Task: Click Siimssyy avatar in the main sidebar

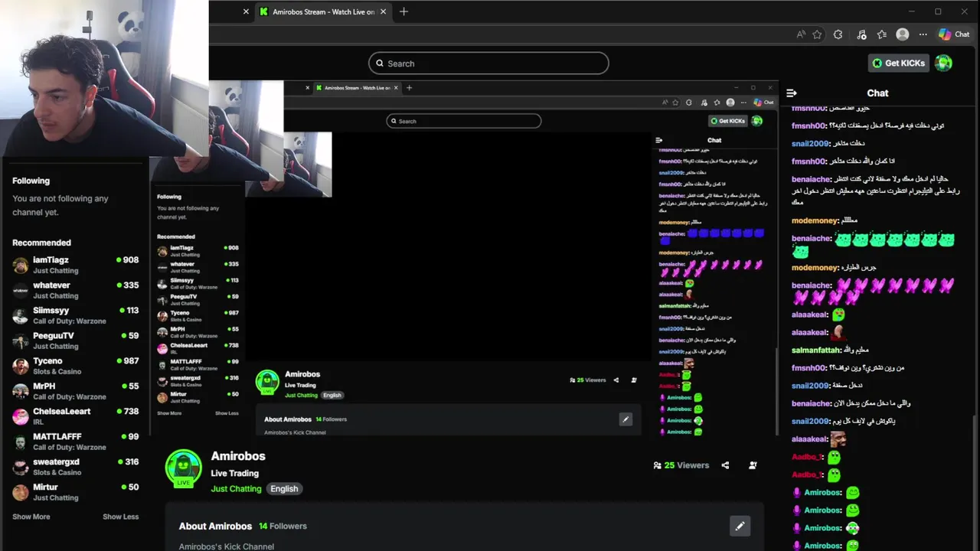Action: (x=21, y=316)
